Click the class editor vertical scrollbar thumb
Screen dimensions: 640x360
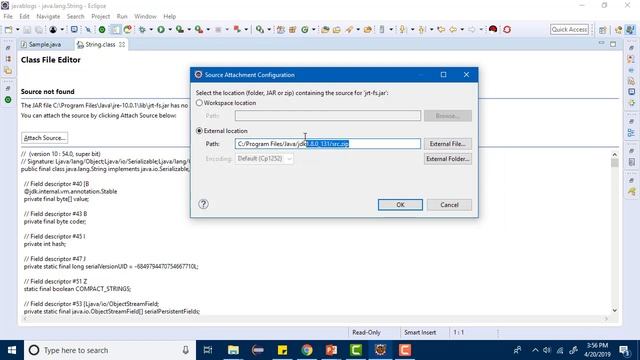(615, 163)
